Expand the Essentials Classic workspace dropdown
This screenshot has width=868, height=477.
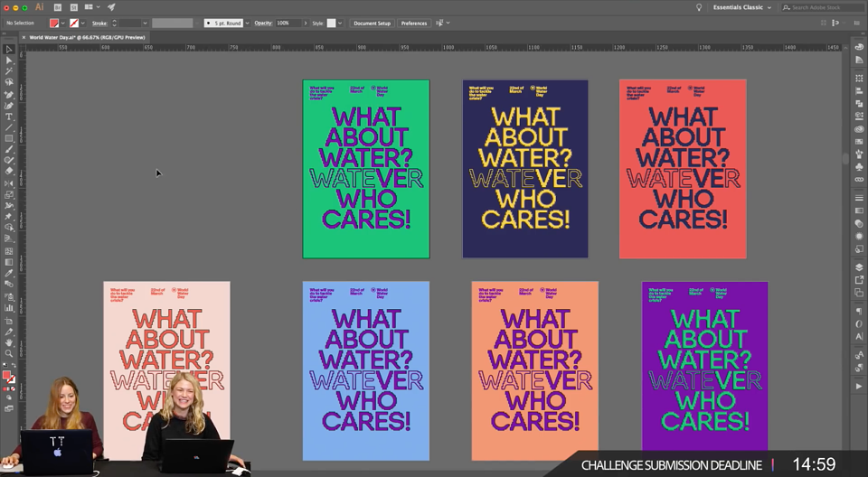[x=741, y=7]
